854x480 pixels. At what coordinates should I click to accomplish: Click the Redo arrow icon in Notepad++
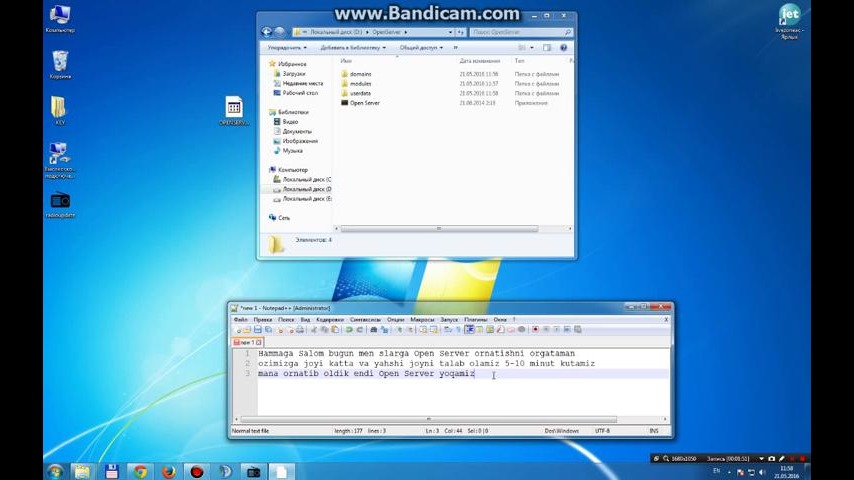(x=359, y=330)
